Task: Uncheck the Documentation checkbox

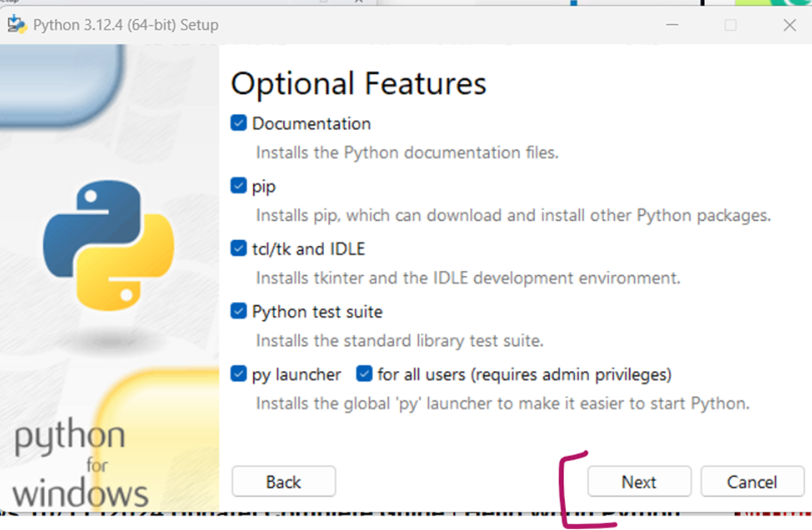Action: point(239,123)
